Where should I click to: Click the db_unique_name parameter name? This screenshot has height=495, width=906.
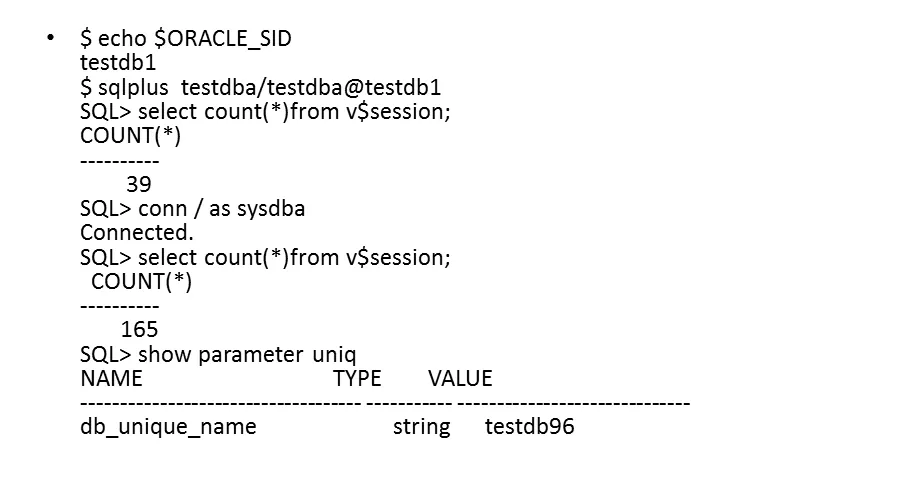coord(168,427)
